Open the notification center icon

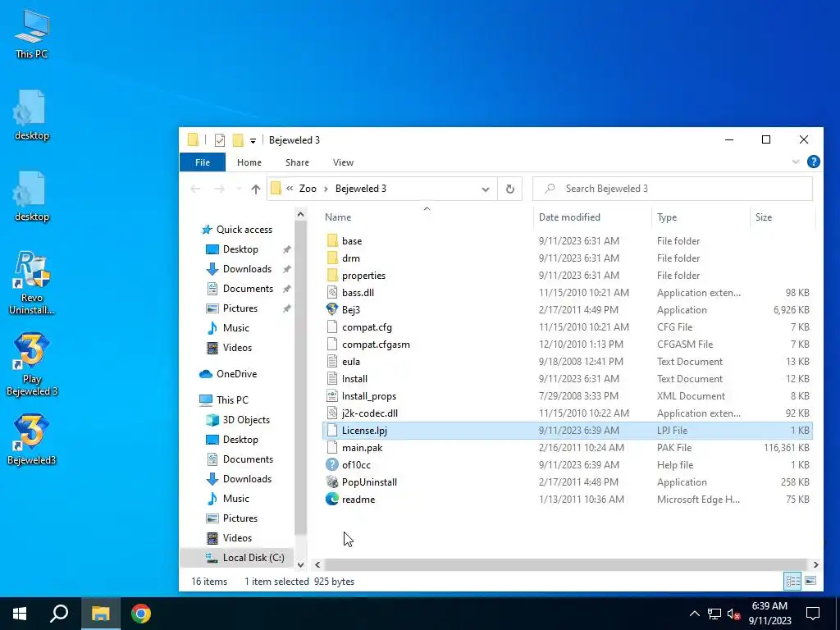(x=813, y=614)
